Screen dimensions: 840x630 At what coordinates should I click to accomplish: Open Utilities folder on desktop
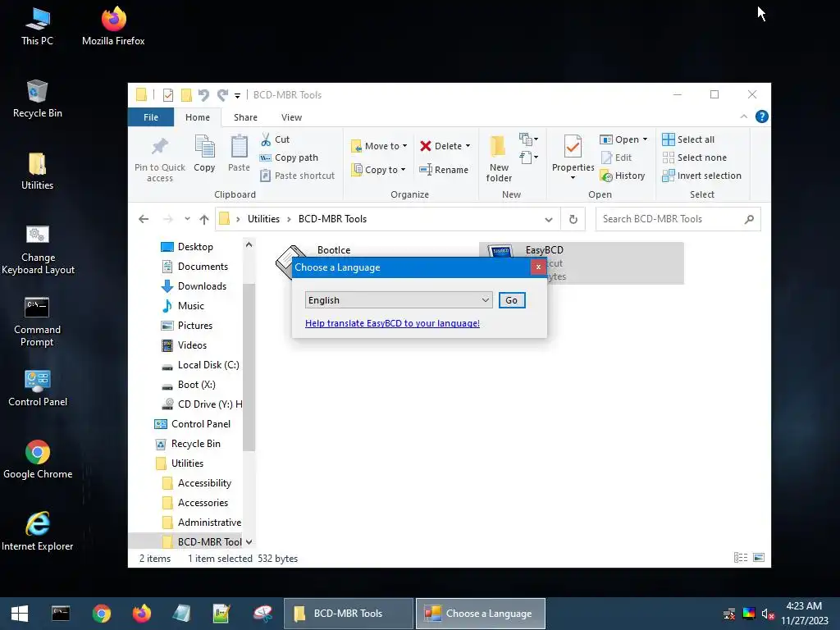(x=37, y=171)
